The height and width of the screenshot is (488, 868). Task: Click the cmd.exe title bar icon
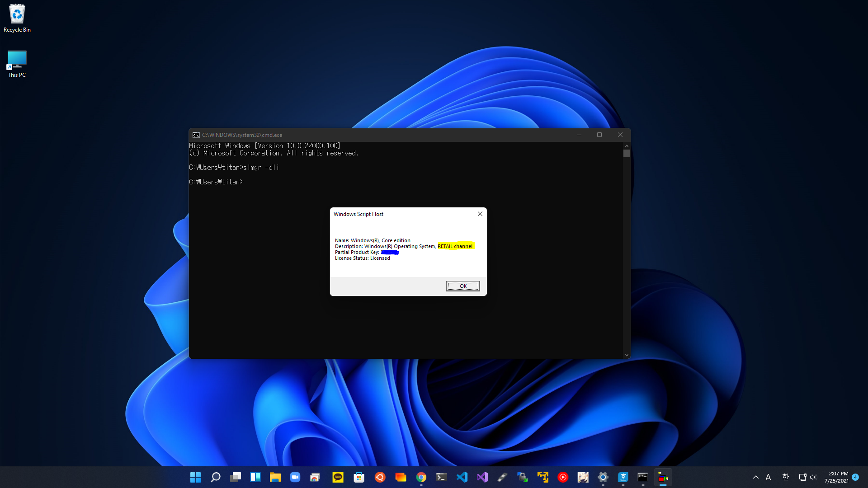196,135
